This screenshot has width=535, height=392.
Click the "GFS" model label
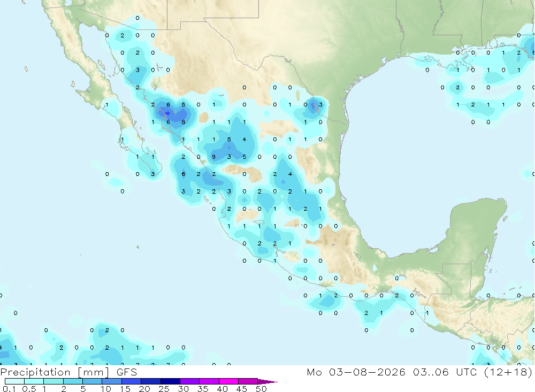click(127, 372)
